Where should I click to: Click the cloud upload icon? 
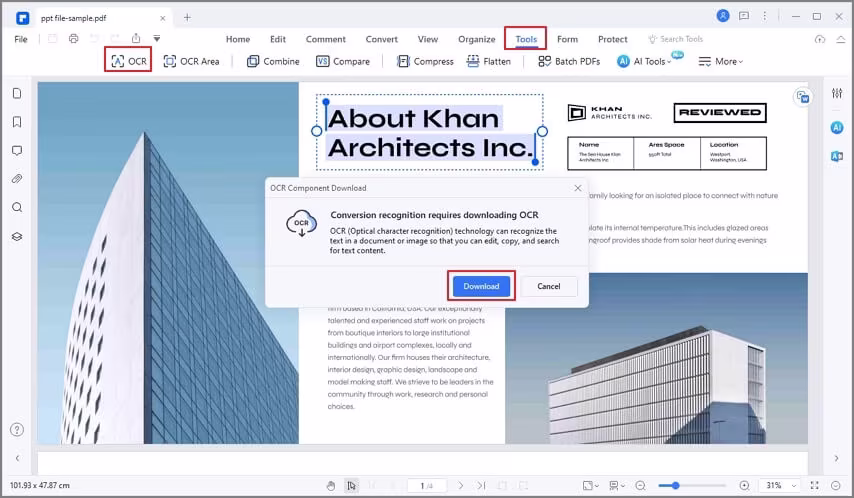click(x=820, y=39)
